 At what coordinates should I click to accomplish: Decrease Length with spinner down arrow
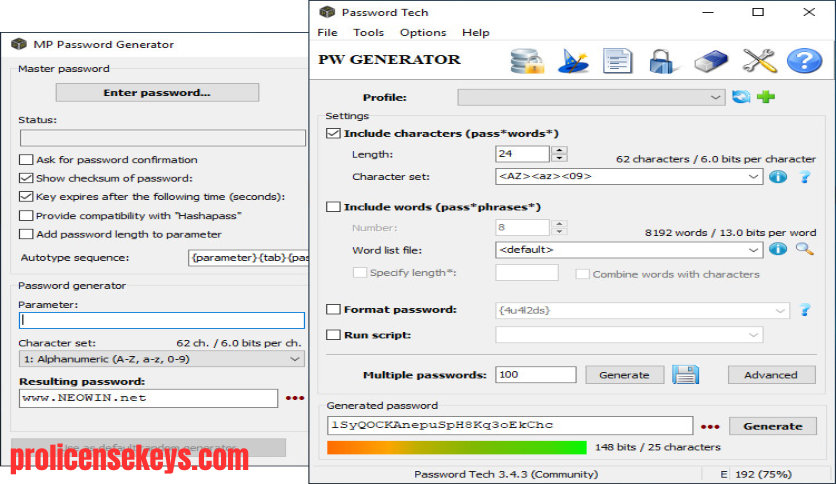(x=559, y=158)
